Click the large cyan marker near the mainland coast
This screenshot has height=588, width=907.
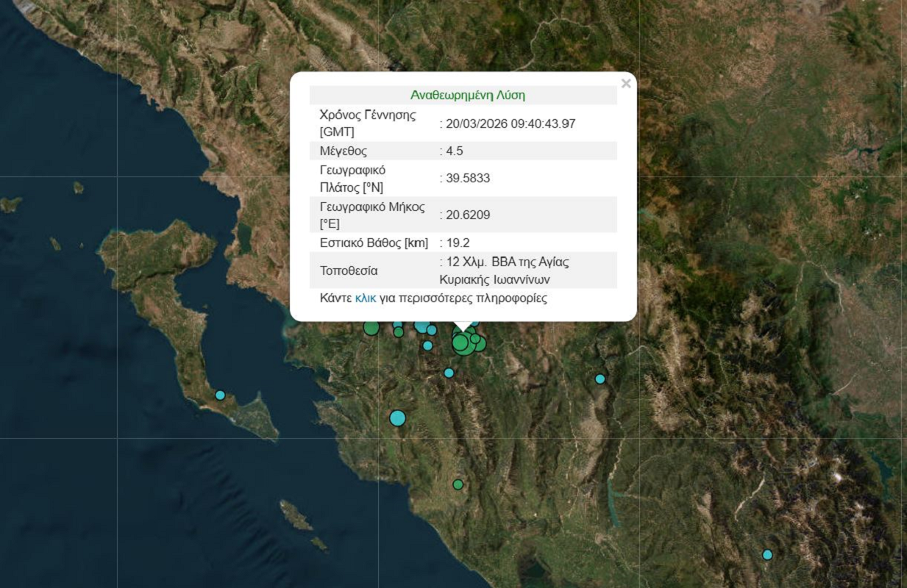(x=397, y=418)
